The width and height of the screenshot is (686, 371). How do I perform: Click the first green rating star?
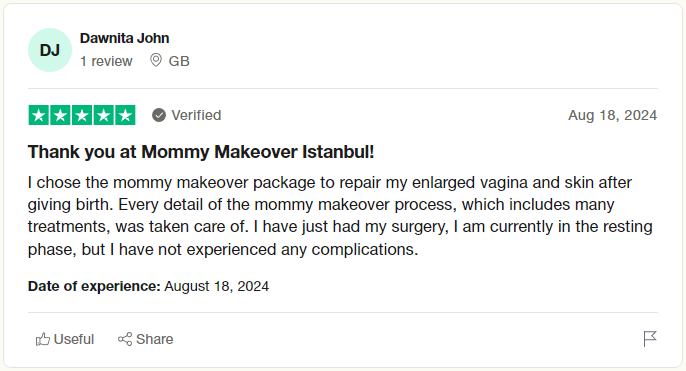[x=39, y=115]
